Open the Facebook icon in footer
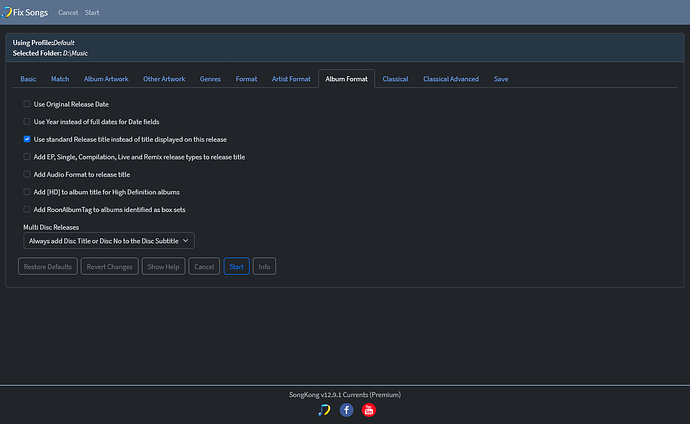This screenshot has height=424, width=690. click(x=346, y=410)
